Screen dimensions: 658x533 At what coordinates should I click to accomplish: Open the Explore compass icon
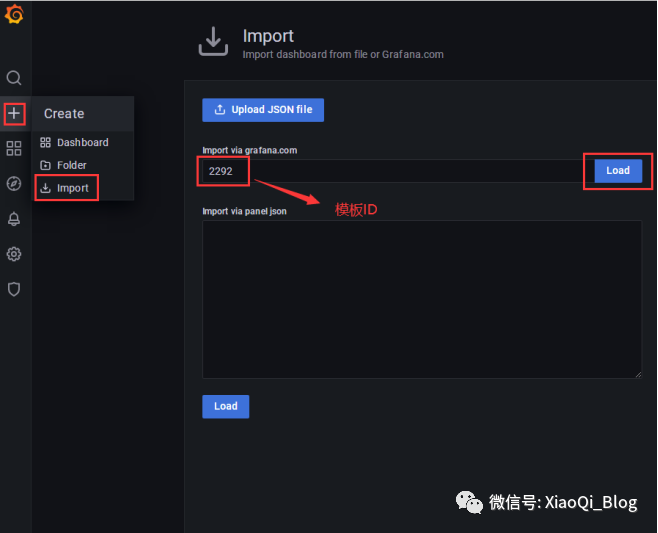click(x=14, y=183)
